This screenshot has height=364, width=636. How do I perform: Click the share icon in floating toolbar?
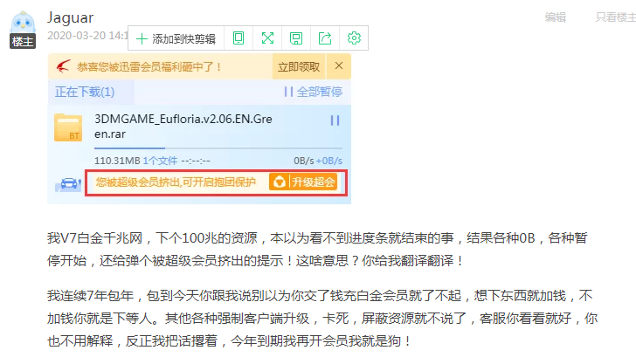pyautogui.click(x=325, y=38)
